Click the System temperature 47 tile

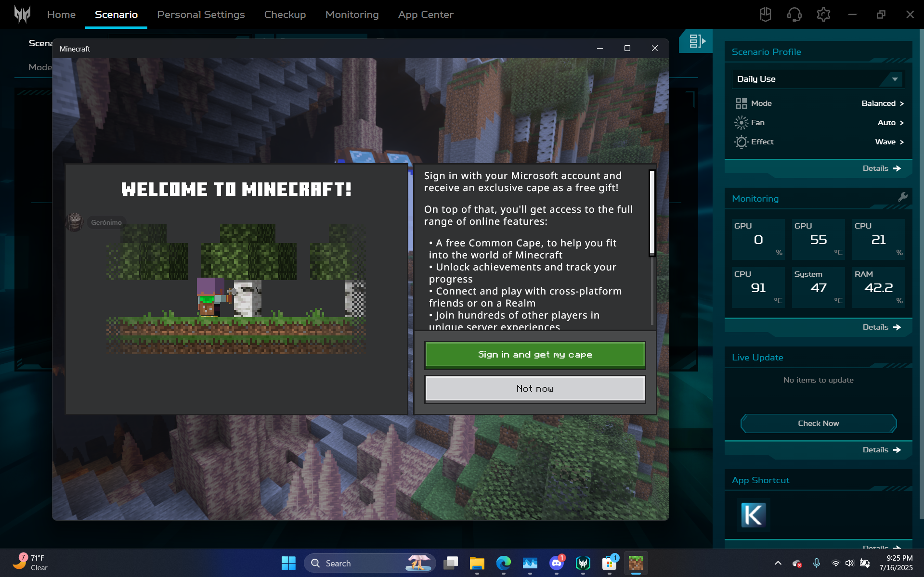pos(818,287)
